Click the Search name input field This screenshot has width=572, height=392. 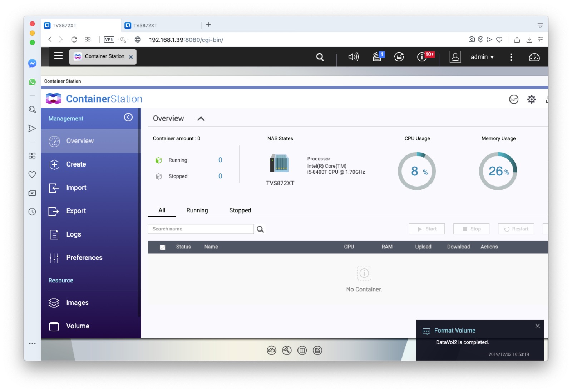(201, 229)
